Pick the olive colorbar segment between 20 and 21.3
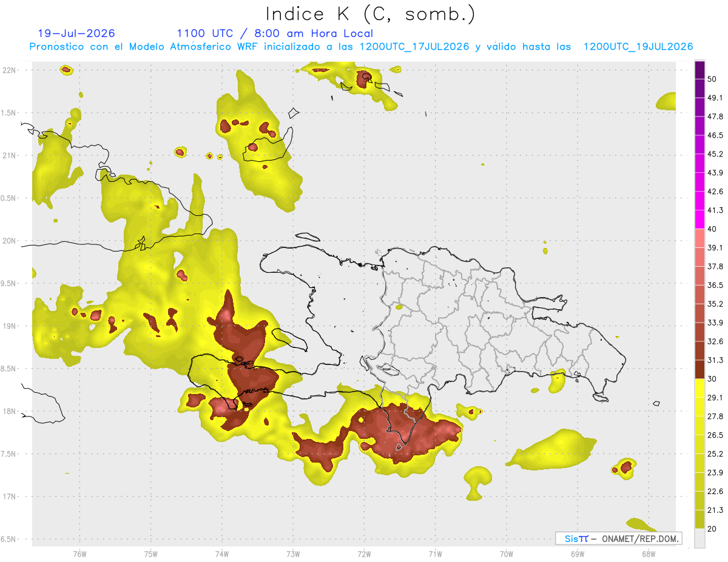This screenshot has width=728, height=562. click(x=699, y=520)
